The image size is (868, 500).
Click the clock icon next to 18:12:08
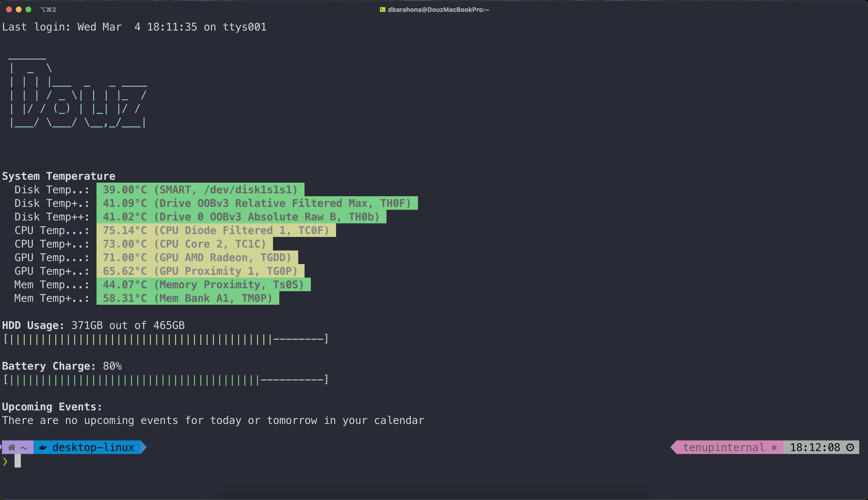851,447
